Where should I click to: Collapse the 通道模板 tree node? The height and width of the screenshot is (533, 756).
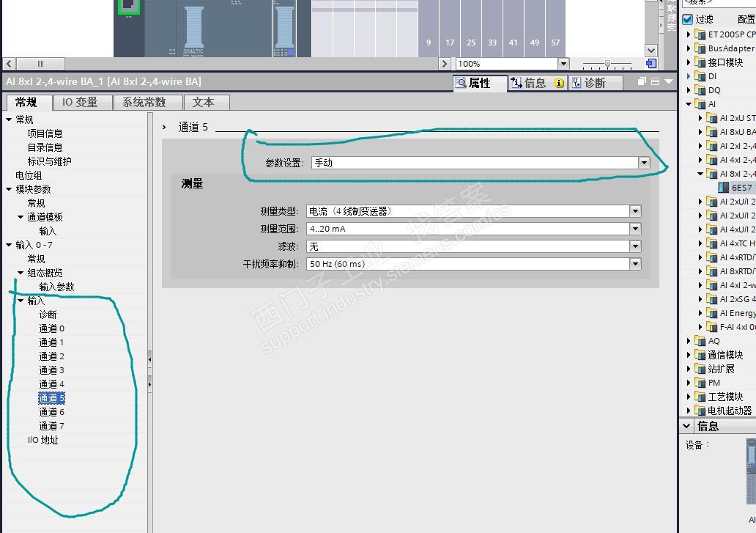(21, 217)
